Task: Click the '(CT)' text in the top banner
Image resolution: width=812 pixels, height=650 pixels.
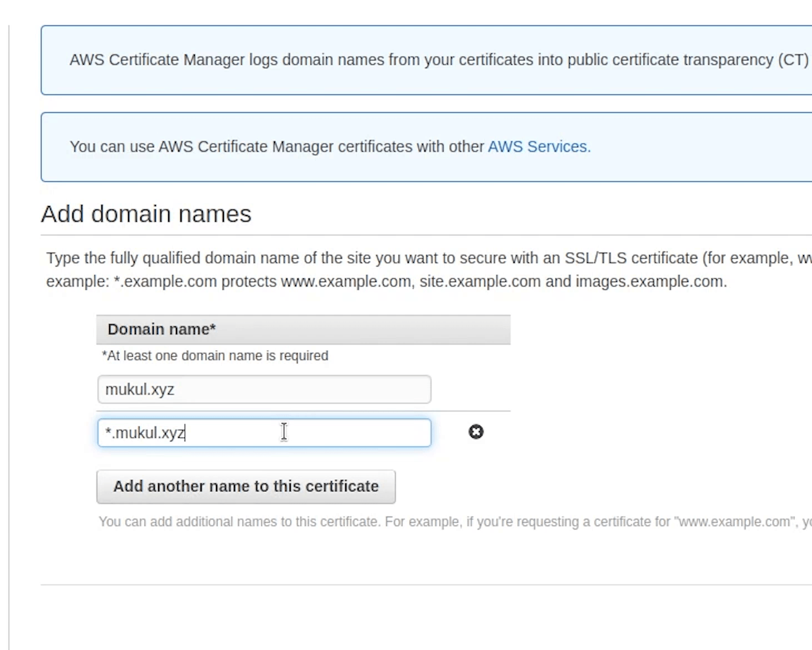Action: coord(793,60)
